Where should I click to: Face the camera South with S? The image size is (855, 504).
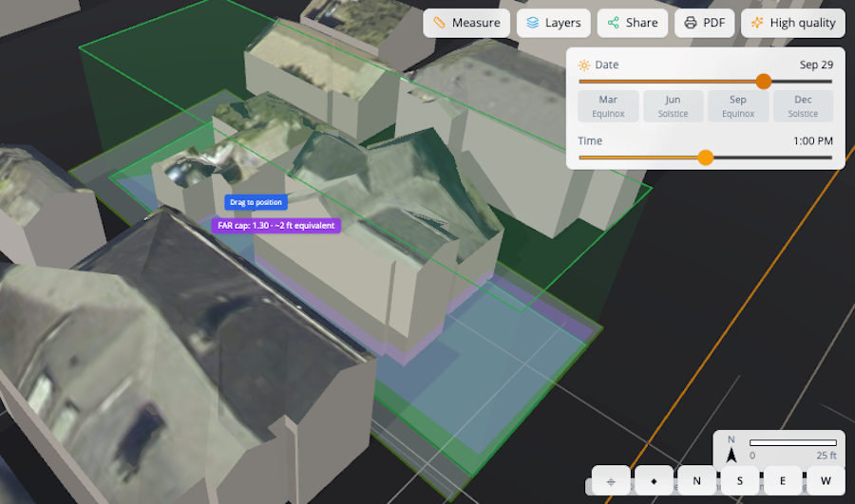[x=740, y=481]
